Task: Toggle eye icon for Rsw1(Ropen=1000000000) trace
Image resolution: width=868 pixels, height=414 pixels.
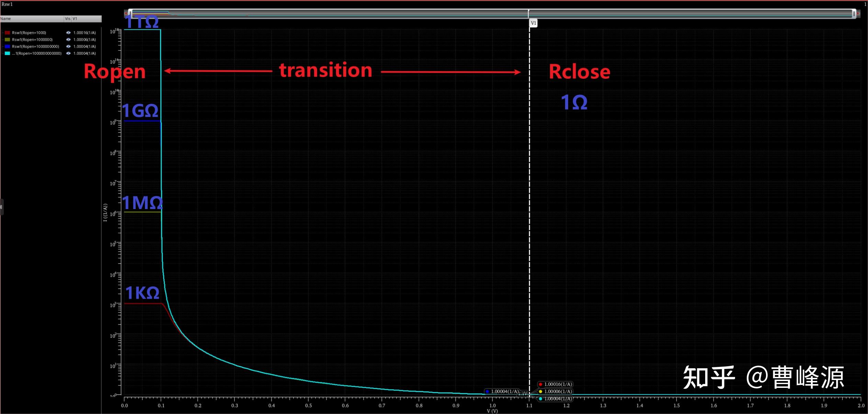Action: (68, 46)
